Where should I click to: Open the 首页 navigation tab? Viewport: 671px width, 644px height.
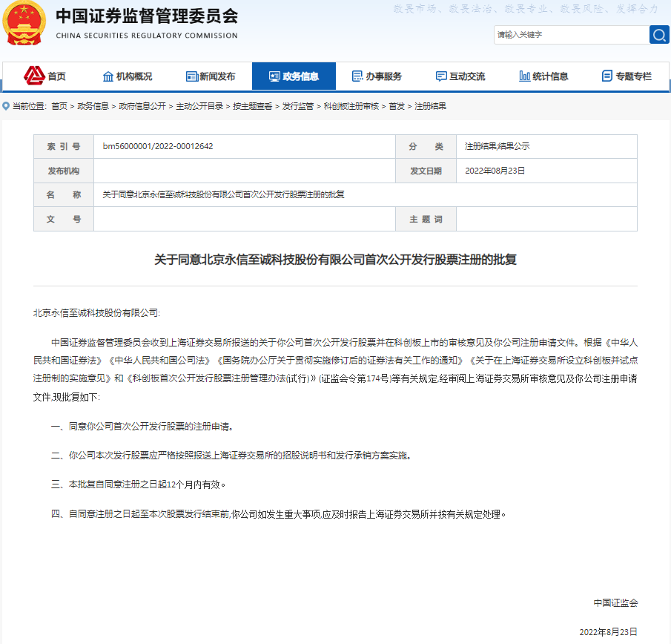click(x=44, y=76)
